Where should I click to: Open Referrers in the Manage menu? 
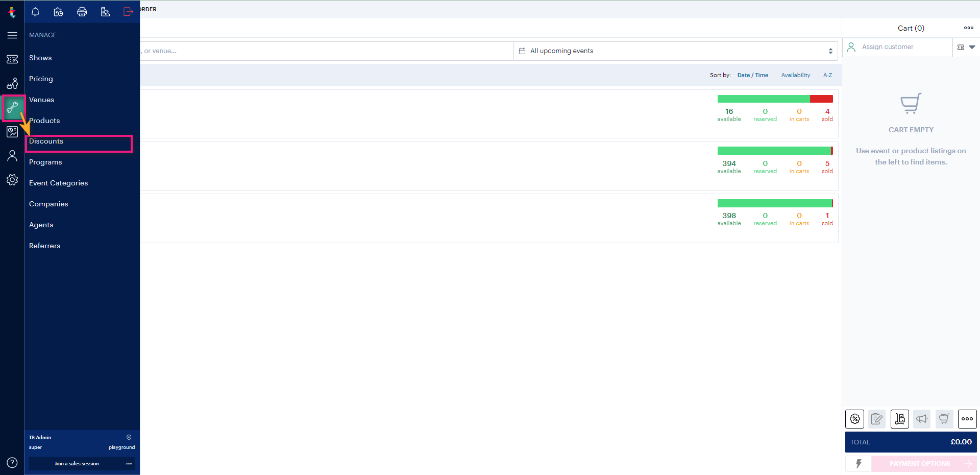point(44,246)
